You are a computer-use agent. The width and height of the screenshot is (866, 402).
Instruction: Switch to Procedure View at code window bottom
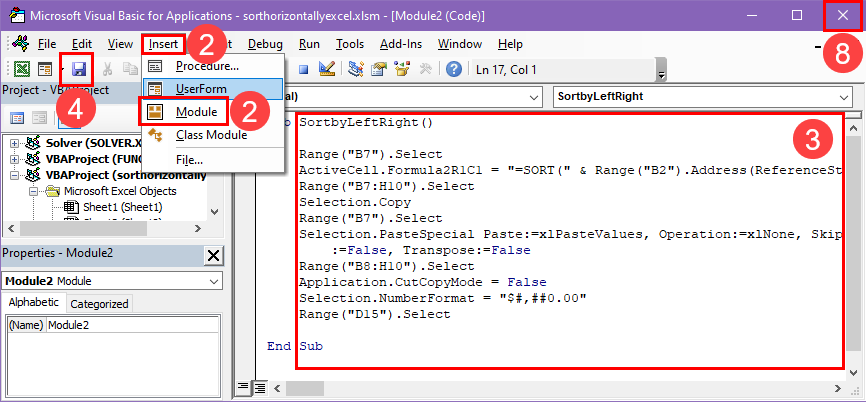pos(244,387)
